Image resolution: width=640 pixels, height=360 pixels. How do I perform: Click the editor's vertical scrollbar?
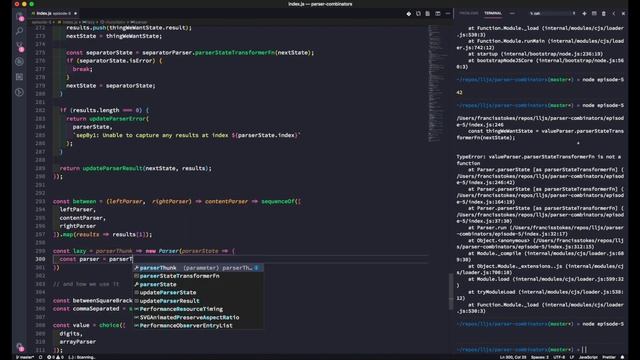click(451, 292)
